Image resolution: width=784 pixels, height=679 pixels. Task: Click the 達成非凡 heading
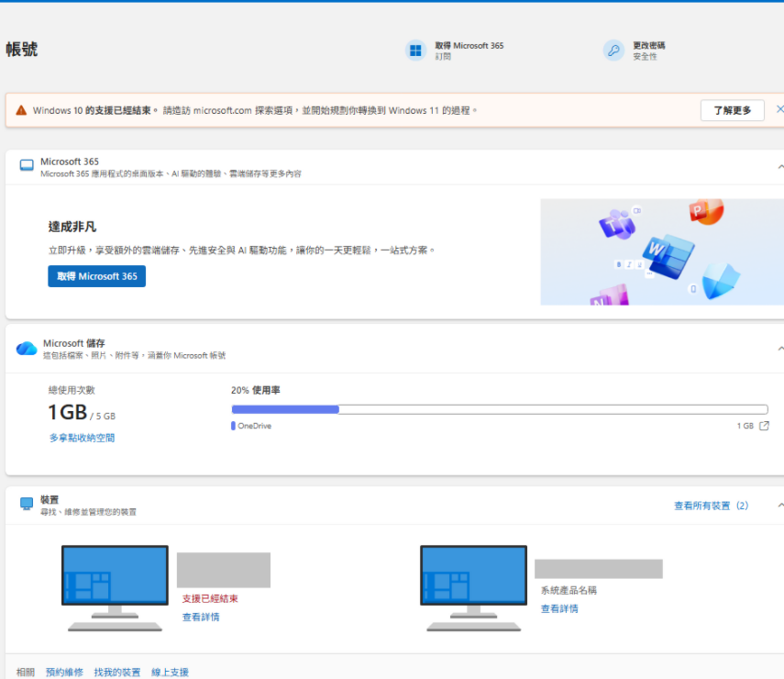point(72,227)
